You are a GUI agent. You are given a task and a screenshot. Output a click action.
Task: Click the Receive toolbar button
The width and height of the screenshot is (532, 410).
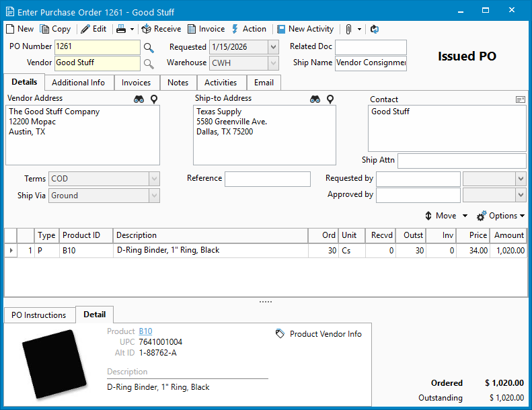pyautogui.click(x=161, y=29)
